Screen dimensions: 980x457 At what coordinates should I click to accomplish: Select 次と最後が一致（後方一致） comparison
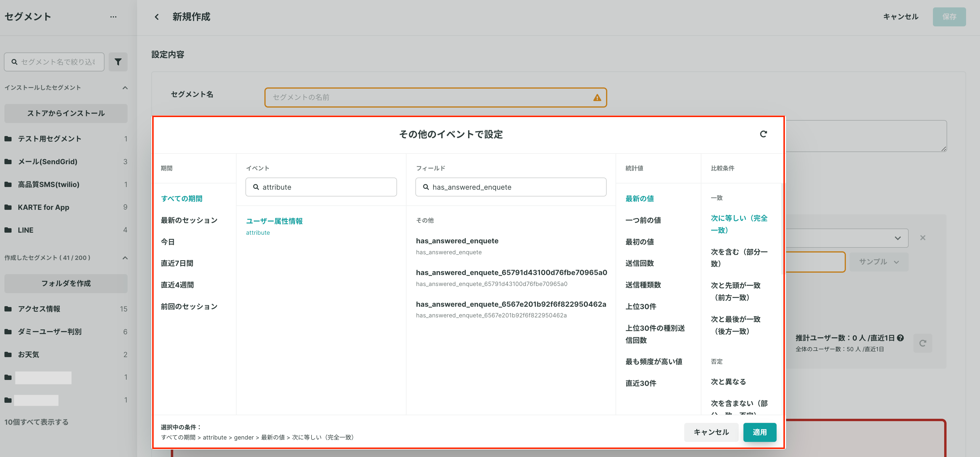click(x=735, y=325)
